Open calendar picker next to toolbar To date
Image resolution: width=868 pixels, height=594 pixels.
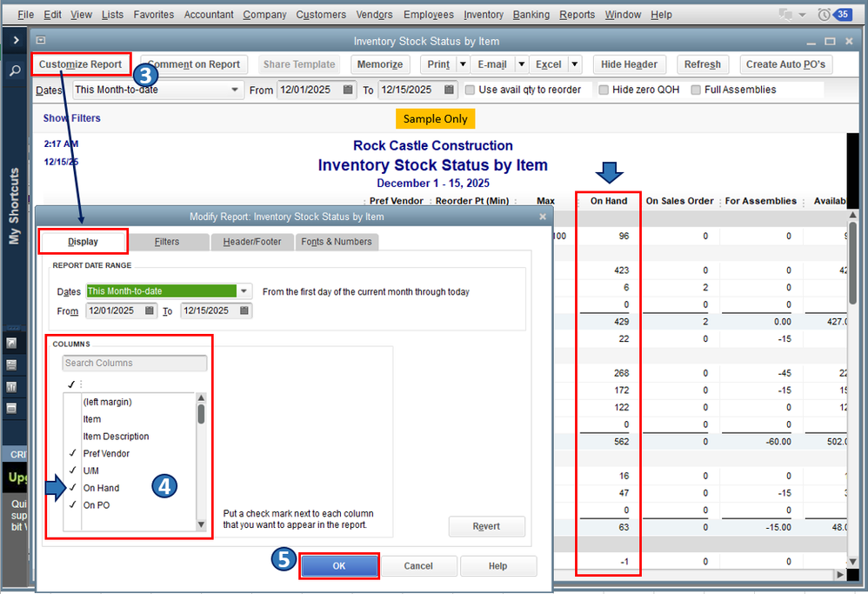tap(449, 90)
